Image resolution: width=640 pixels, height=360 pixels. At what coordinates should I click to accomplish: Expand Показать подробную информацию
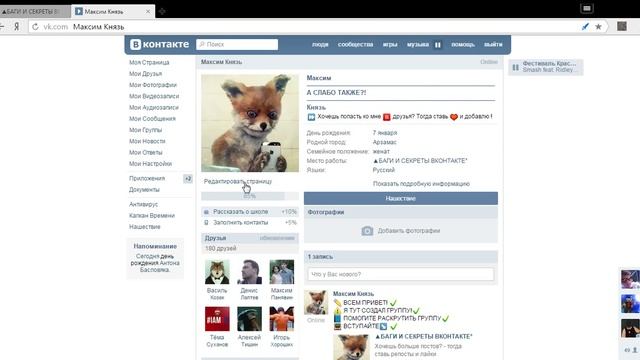click(x=421, y=184)
